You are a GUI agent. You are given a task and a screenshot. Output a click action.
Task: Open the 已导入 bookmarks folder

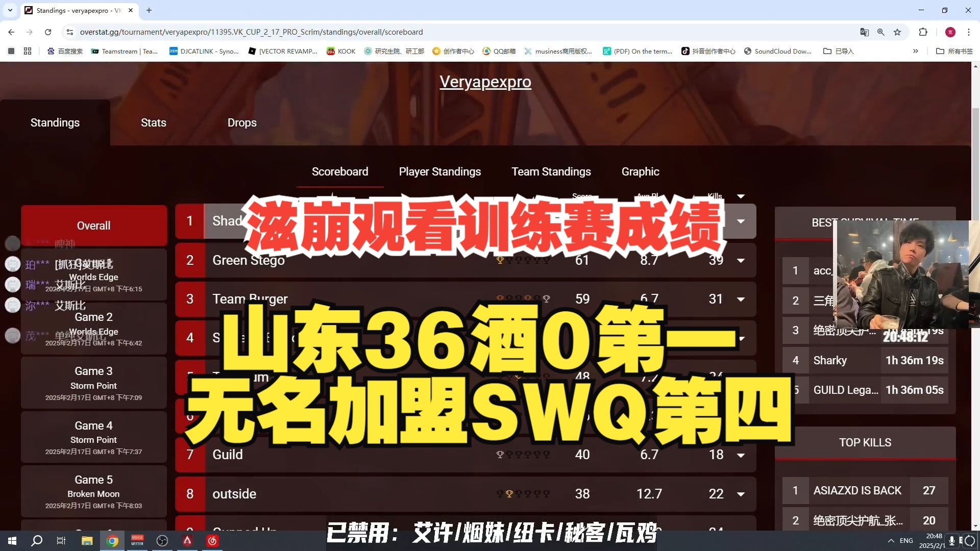(839, 51)
